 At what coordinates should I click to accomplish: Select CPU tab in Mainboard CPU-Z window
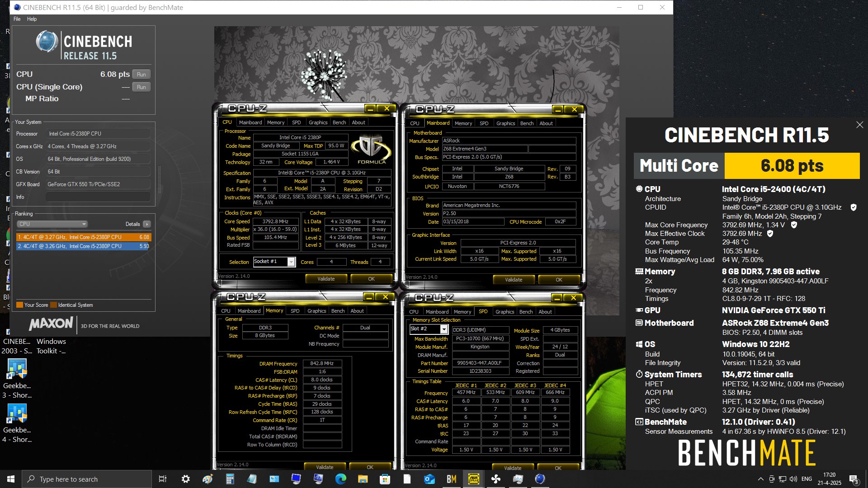(x=415, y=123)
